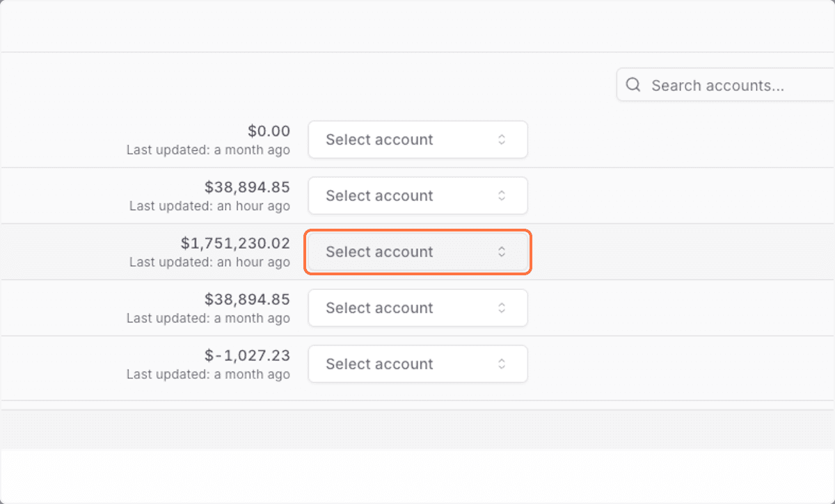
Task: Click the last updated a month ago label on top row
Action: pyautogui.click(x=208, y=149)
